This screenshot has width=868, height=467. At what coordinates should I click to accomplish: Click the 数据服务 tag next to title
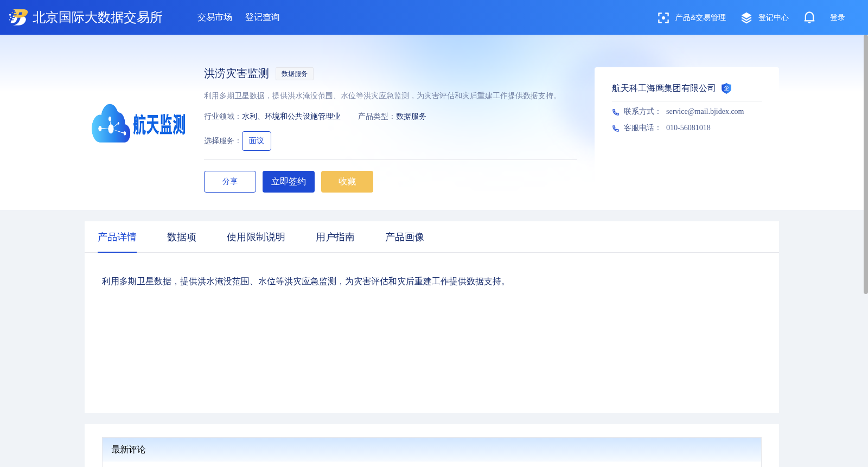pos(295,74)
